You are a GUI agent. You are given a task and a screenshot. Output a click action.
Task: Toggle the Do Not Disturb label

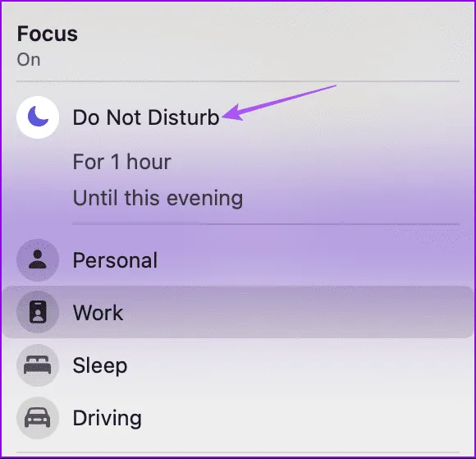146,117
